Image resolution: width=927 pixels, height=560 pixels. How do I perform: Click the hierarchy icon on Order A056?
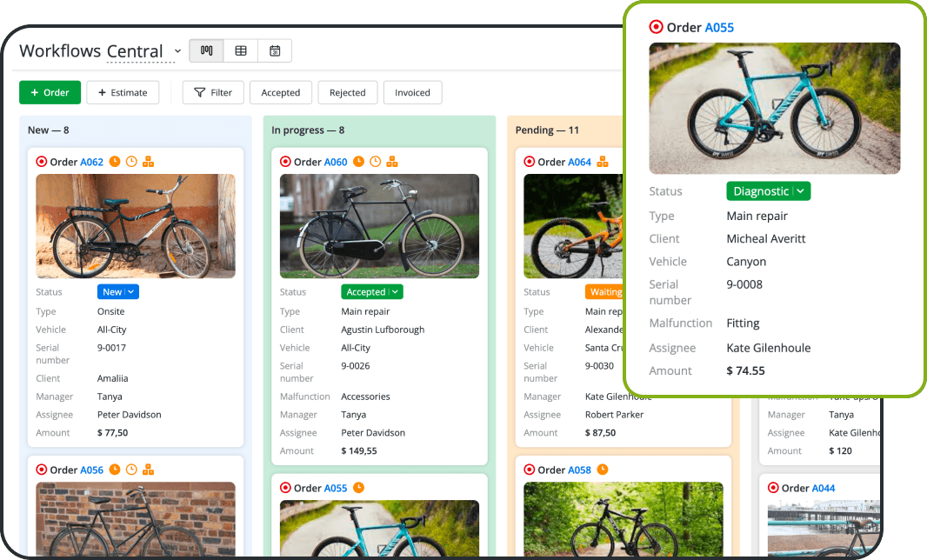pos(149,470)
